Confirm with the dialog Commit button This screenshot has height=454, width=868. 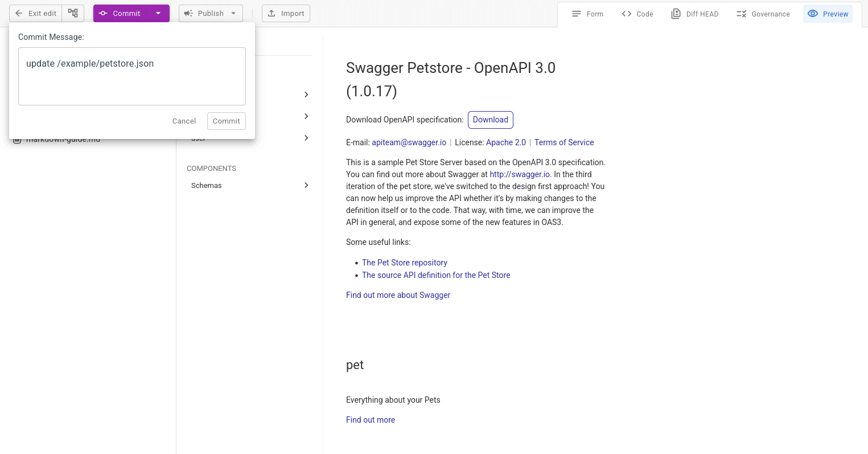[x=227, y=121]
